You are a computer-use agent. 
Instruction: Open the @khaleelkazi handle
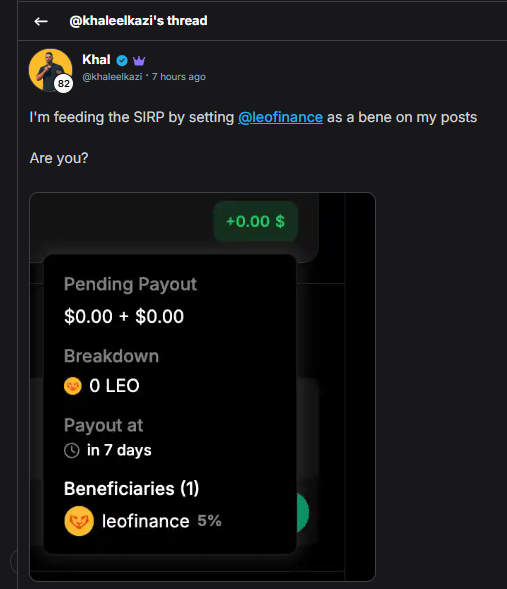[112, 77]
